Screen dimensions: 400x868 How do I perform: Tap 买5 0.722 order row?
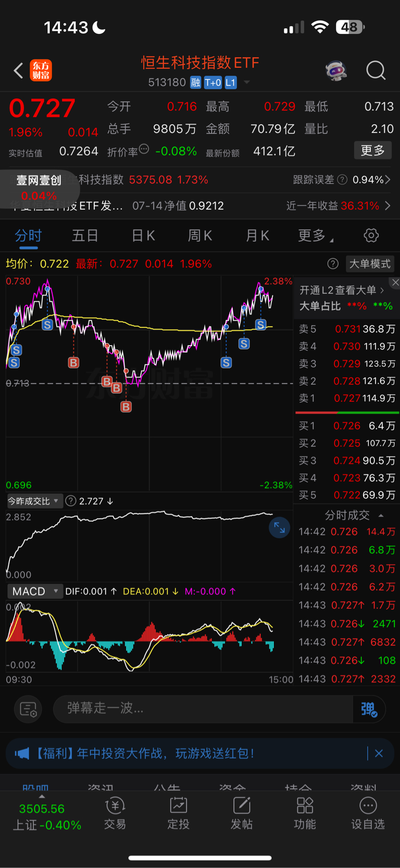(x=347, y=495)
